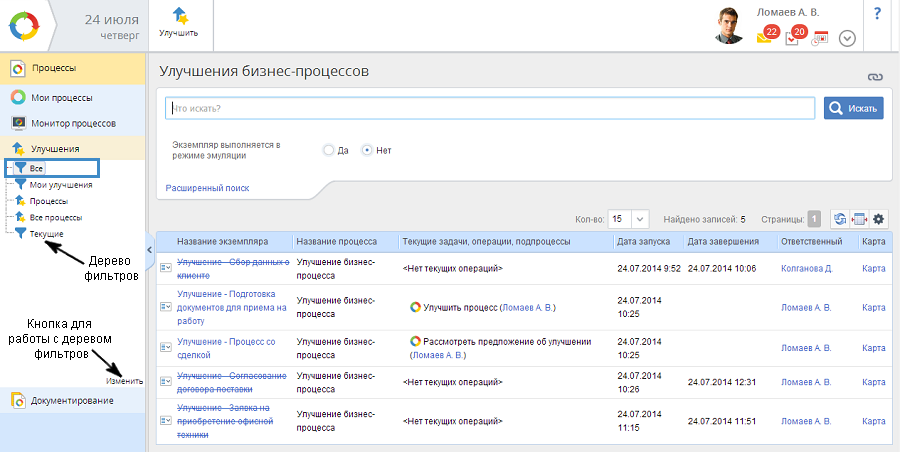This screenshot has width=900, height=452.
Task: Open tasks icon with 20 badge
Action: click(x=794, y=37)
